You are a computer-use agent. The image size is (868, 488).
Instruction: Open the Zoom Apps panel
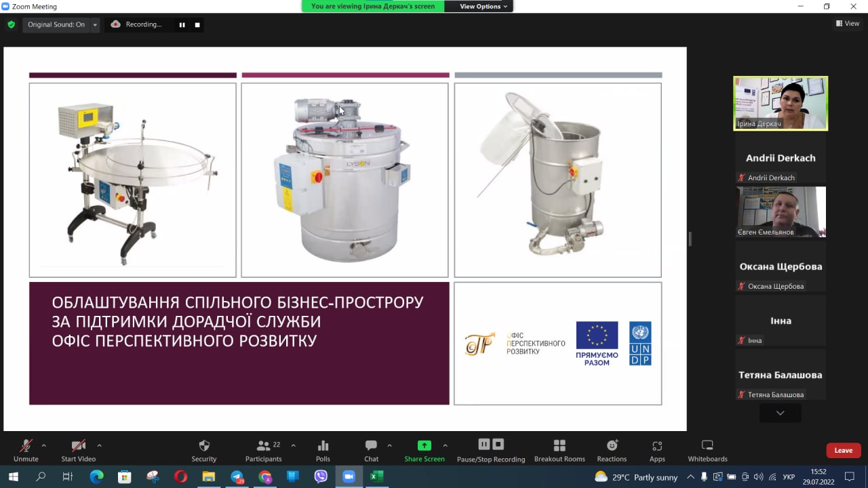(x=656, y=449)
